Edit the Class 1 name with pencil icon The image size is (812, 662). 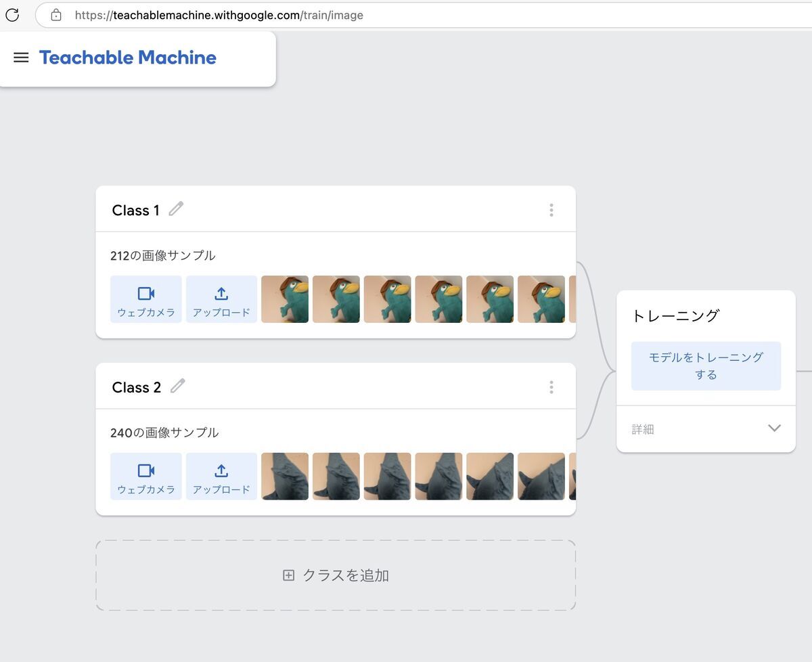pyautogui.click(x=176, y=209)
